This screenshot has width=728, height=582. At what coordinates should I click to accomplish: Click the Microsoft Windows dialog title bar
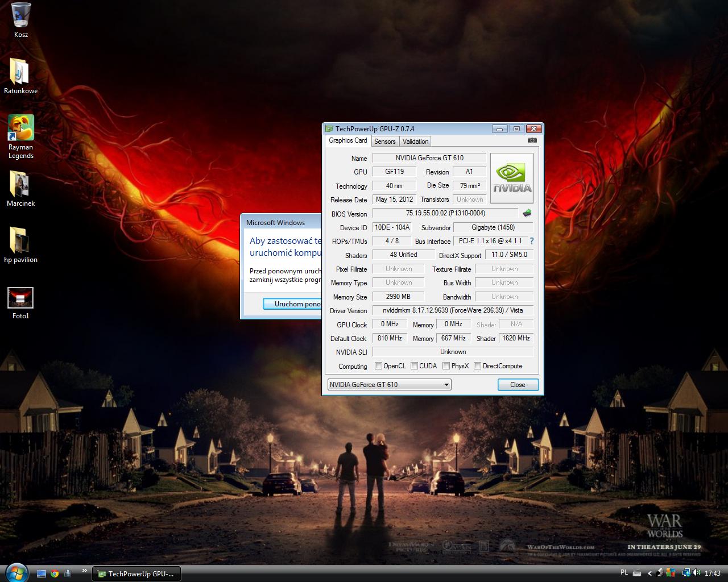pos(282,222)
